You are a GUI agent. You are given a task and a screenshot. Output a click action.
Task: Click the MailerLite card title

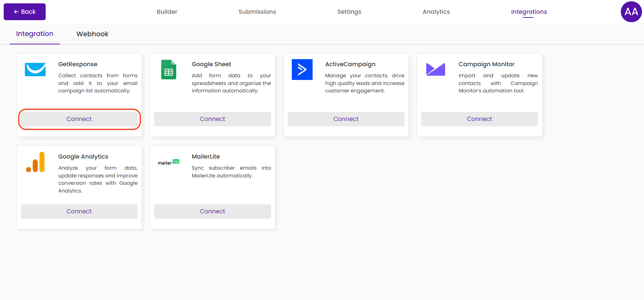[x=206, y=157]
